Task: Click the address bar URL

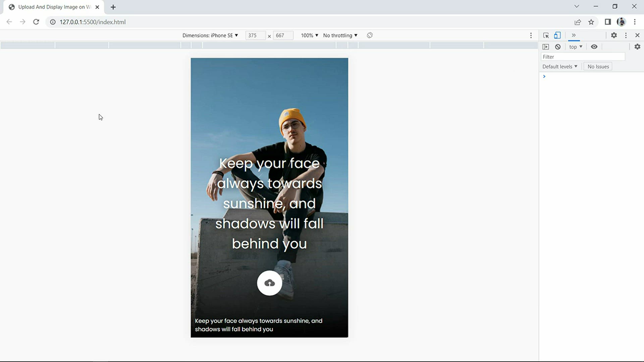Action: point(93,22)
